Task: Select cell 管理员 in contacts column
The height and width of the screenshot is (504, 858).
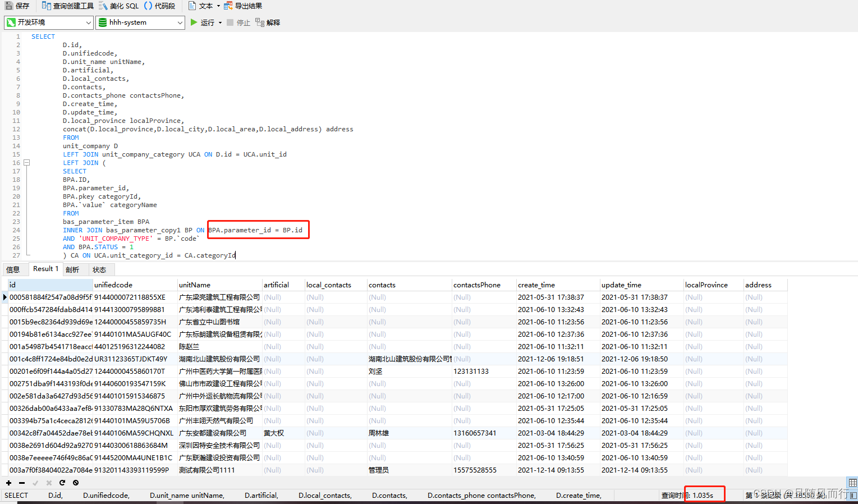Action: [410, 470]
